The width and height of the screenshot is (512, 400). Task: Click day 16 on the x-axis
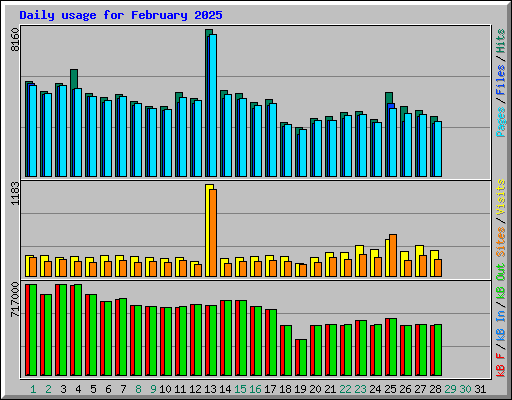coord(255,389)
